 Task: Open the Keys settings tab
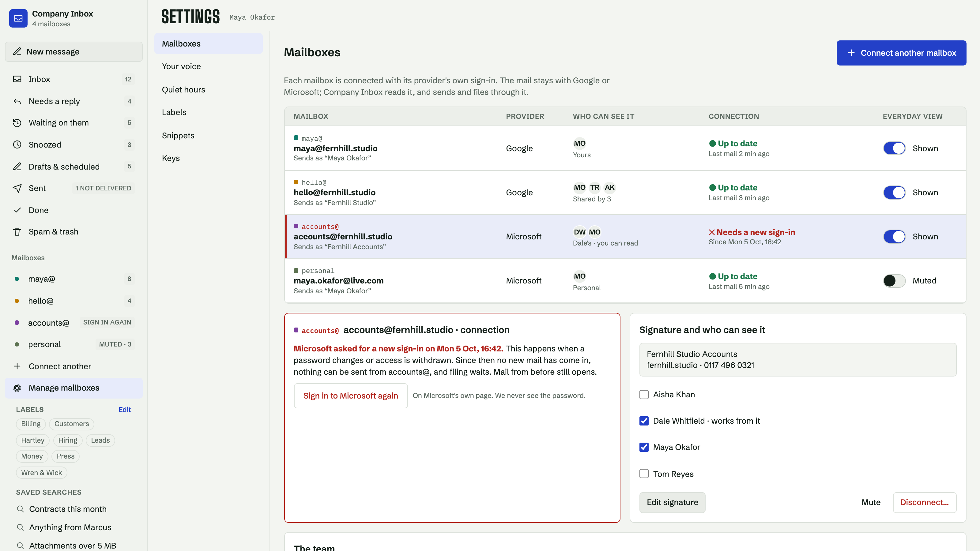209,158
